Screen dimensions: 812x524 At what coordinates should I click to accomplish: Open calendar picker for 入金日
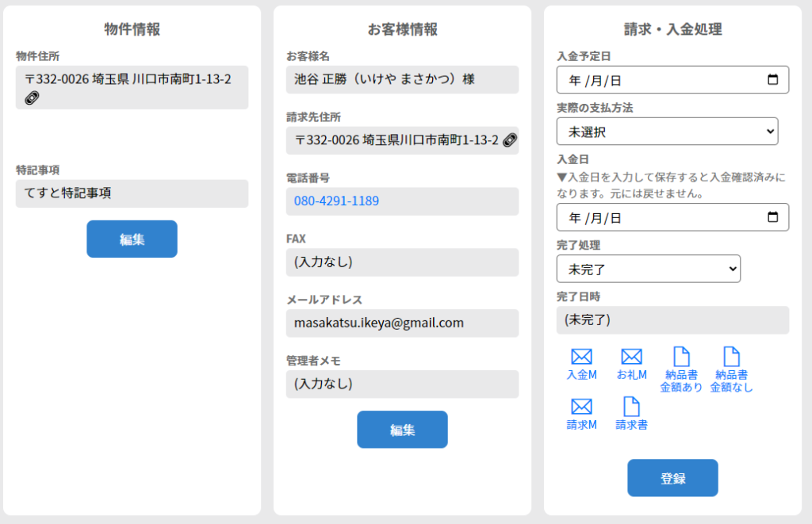[x=773, y=217]
